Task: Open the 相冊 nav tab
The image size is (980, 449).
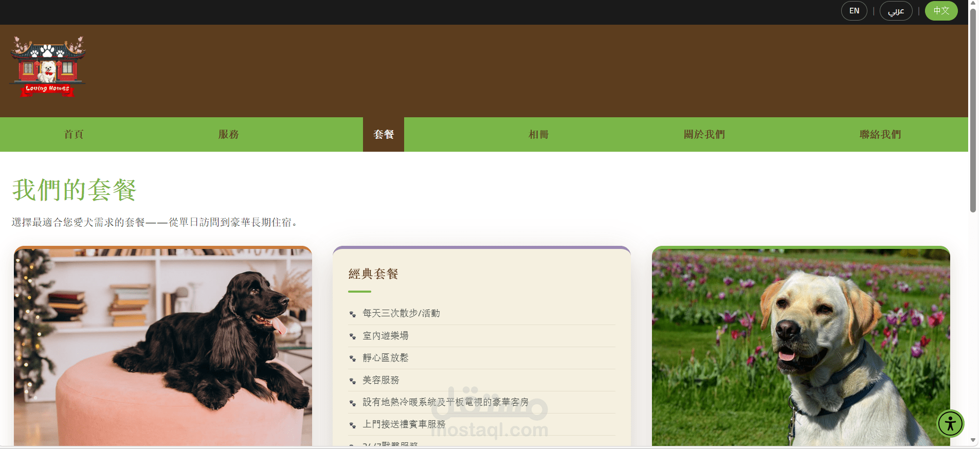Action: [x=539, y=134]
